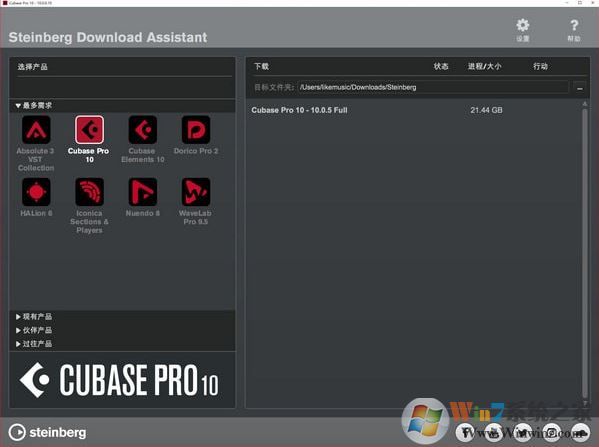Maximize the Download Assistant window

pos(580,3)
